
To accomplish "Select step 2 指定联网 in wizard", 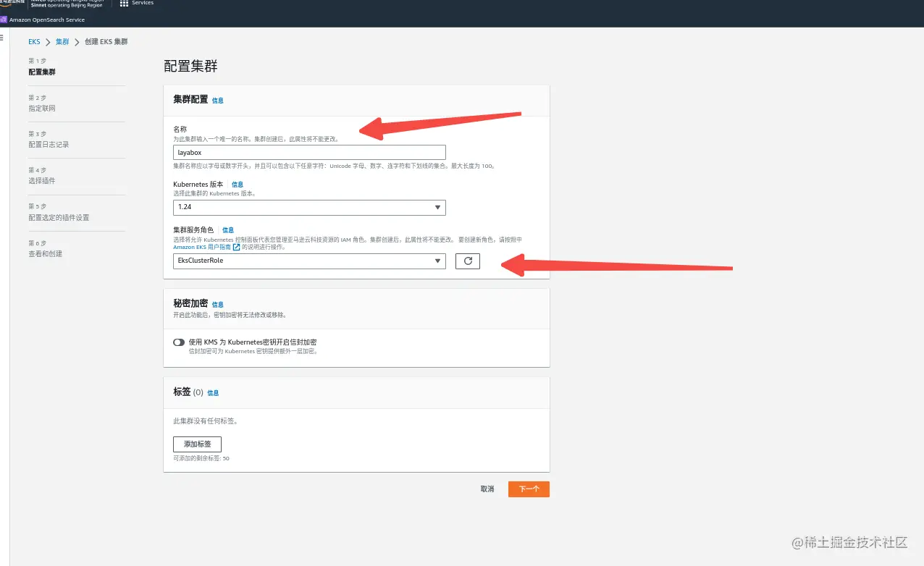I will pyautogui.click(x=42, y=109).
